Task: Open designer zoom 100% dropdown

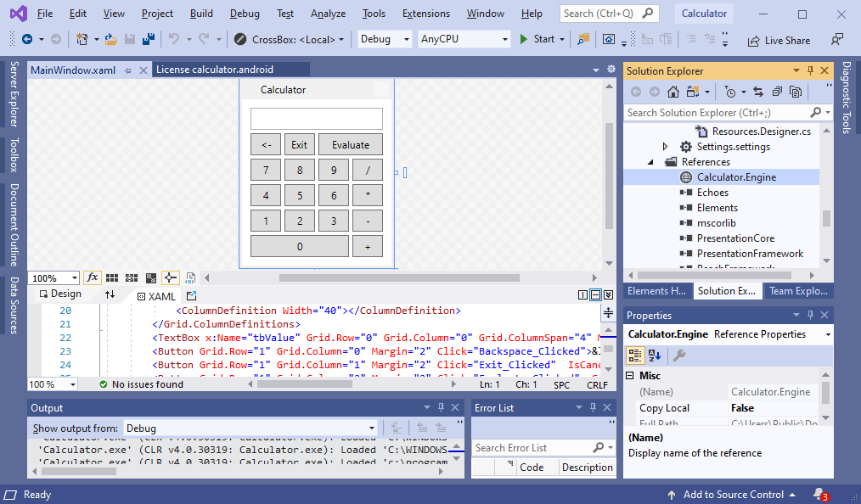Action: point(74,278)
